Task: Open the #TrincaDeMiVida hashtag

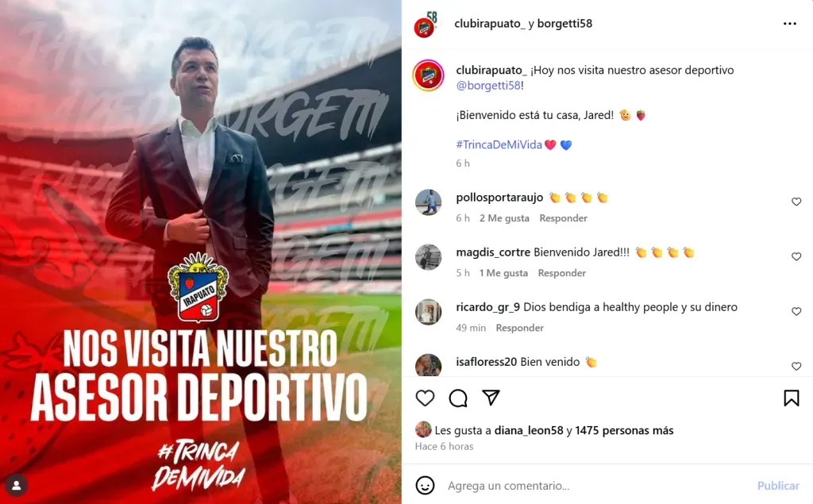Action: click(499, 144)
